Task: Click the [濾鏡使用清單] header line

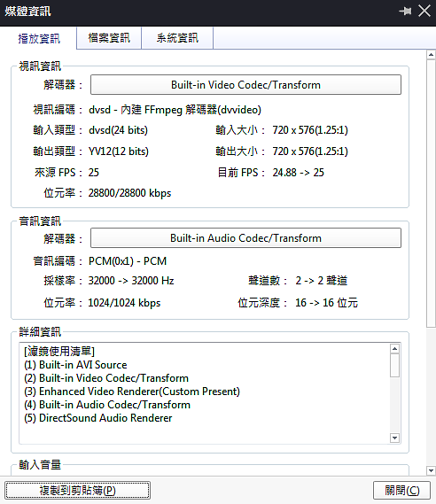Action: (59, 351)
